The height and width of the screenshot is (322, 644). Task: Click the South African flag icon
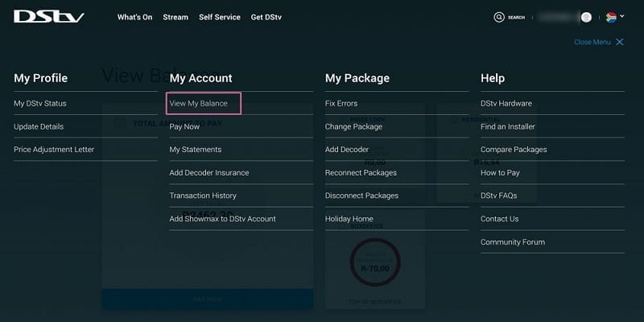pyautogui.click(x=611, y=17)
